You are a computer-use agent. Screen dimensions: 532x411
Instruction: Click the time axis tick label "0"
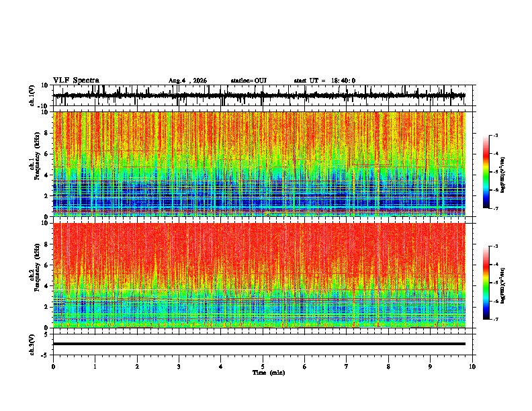tap(53, 367)
